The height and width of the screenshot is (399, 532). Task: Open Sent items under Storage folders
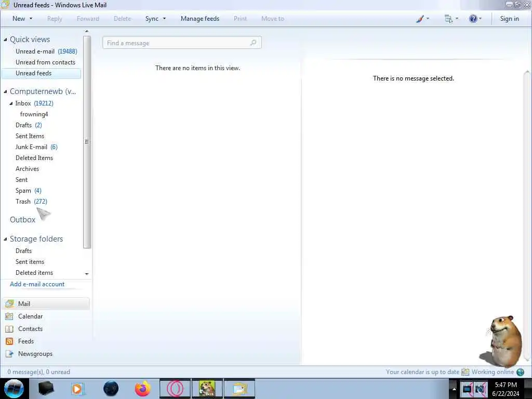point(30,262)
